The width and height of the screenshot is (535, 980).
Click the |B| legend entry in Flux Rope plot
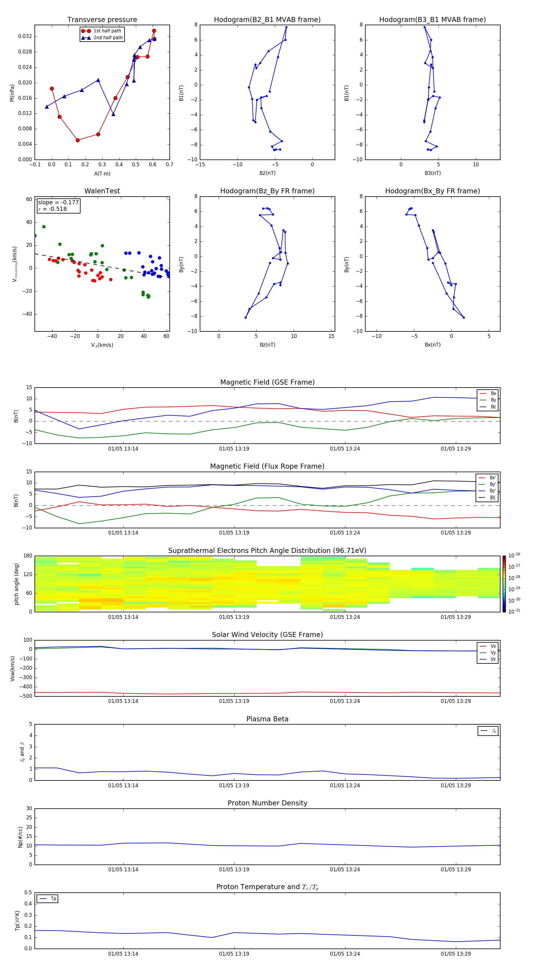click(487, 498)
